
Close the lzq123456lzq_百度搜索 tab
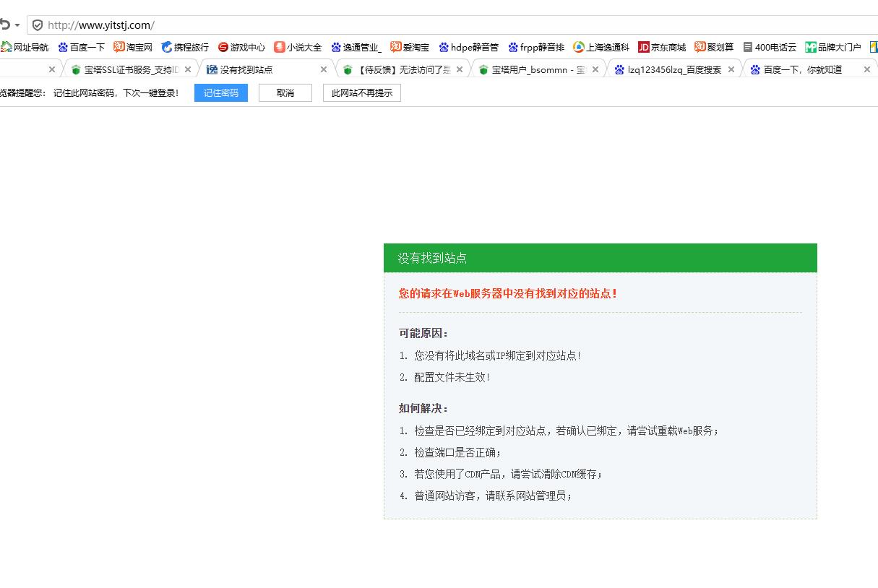click(x=731, y=69)
